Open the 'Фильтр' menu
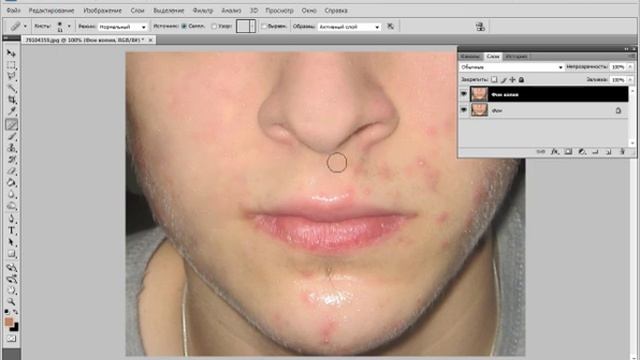Viewport: 640px width, 360px height. point(202,11)
